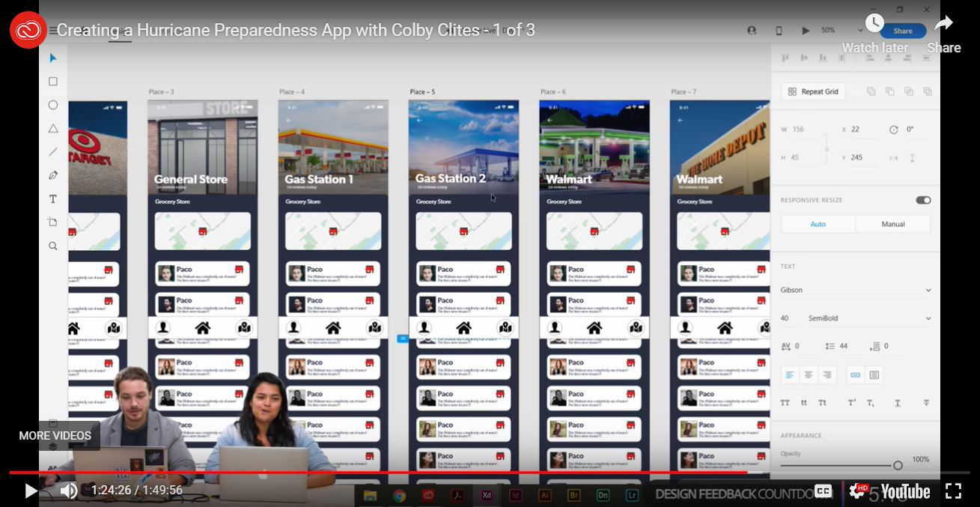Apply subscript text style

tap(871, 403)
